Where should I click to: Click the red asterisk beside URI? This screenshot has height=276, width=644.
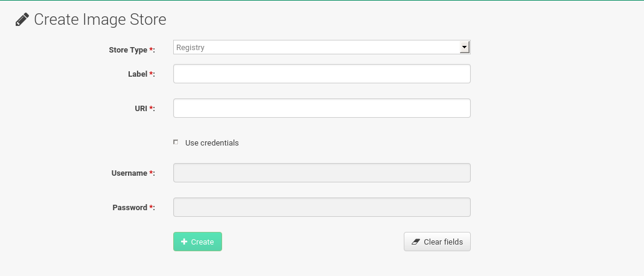(x=151, y=108)
